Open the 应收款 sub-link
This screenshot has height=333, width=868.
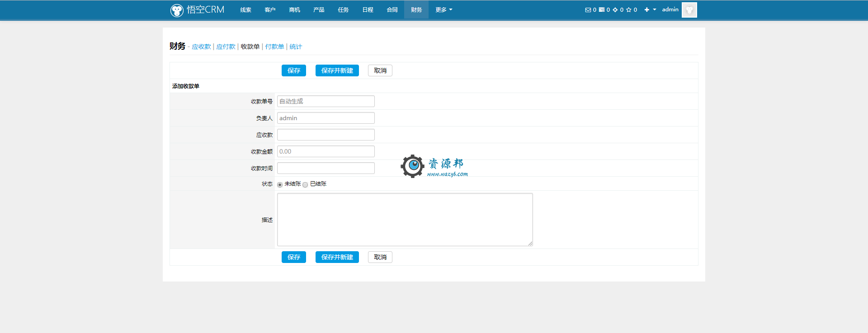coord(201,47)
